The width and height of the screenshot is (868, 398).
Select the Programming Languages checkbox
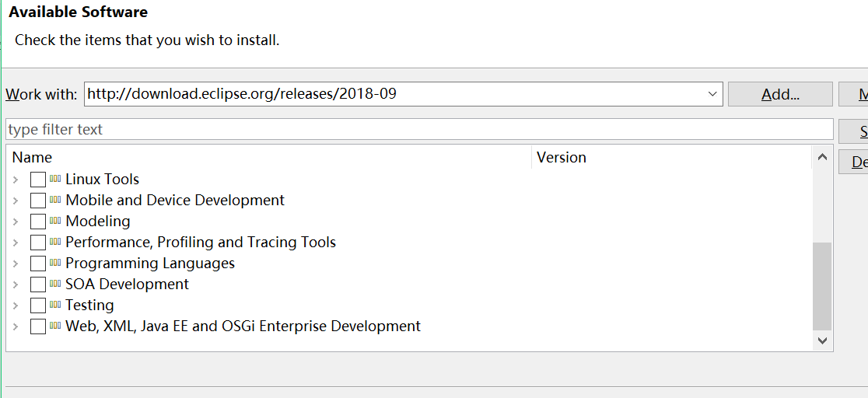point(37,264)
